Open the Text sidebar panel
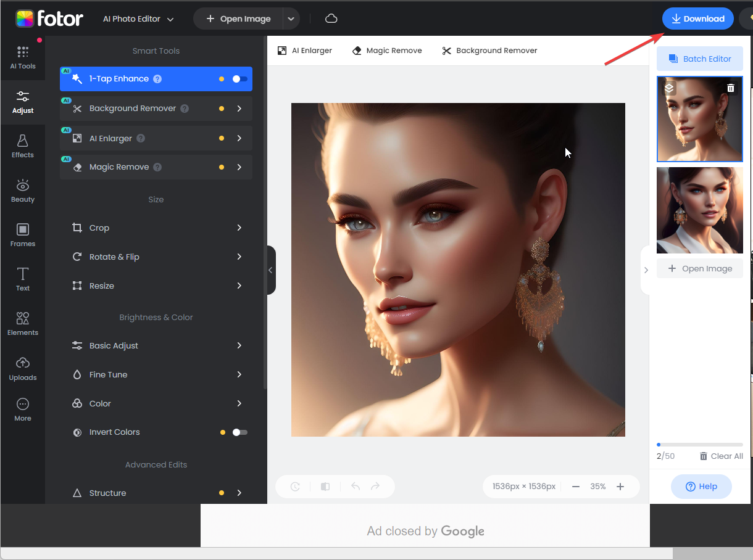Screen dimensions: 753x560 click(x=23, y=280)
